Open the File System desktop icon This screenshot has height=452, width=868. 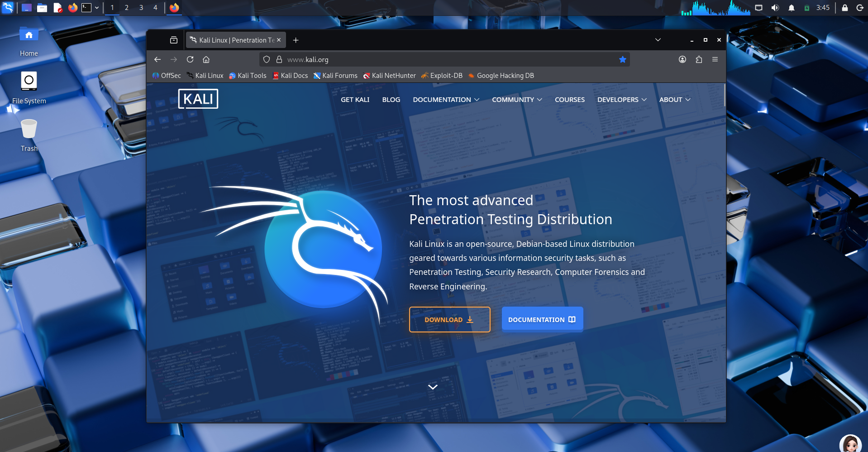(x=29, y=88)
